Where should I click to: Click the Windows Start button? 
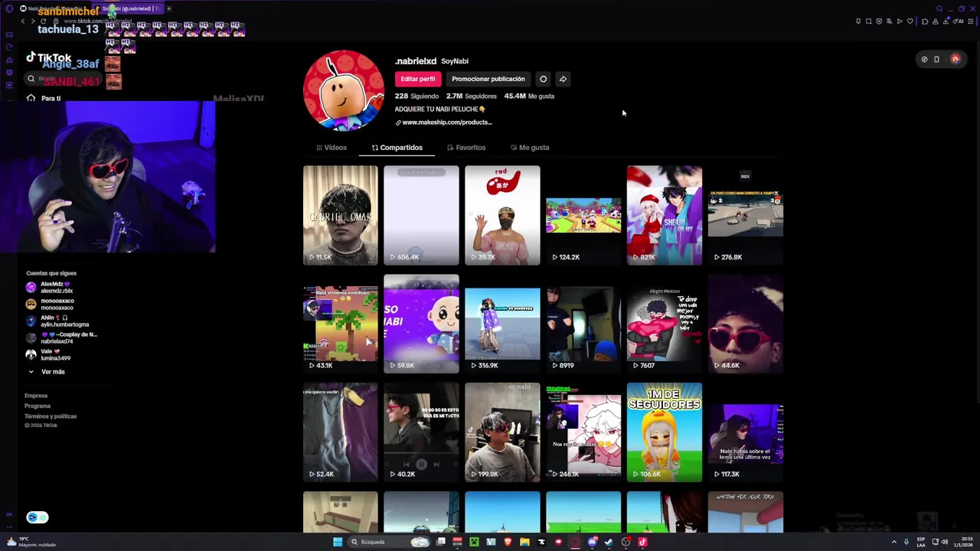pyautogui.click(x=338, y=542)
